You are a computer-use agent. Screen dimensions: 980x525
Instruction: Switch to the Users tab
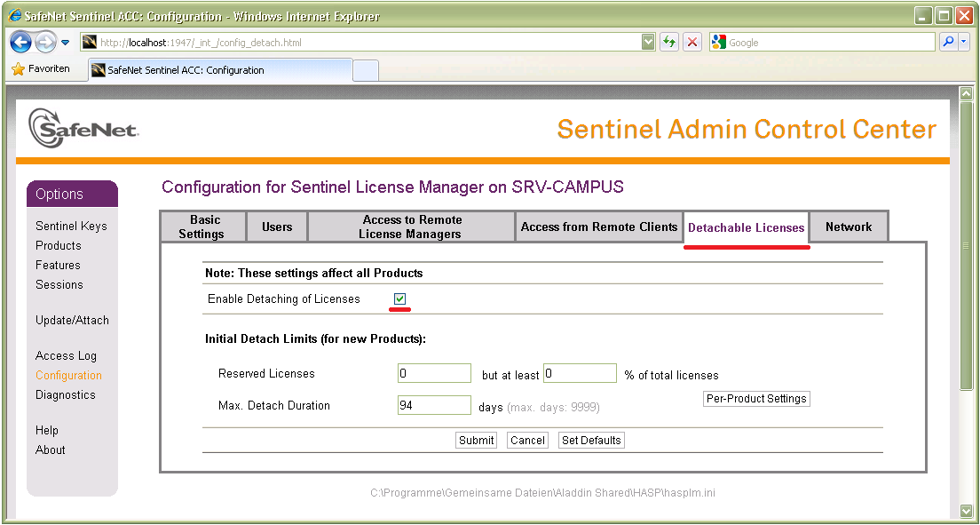click(277, 227)
